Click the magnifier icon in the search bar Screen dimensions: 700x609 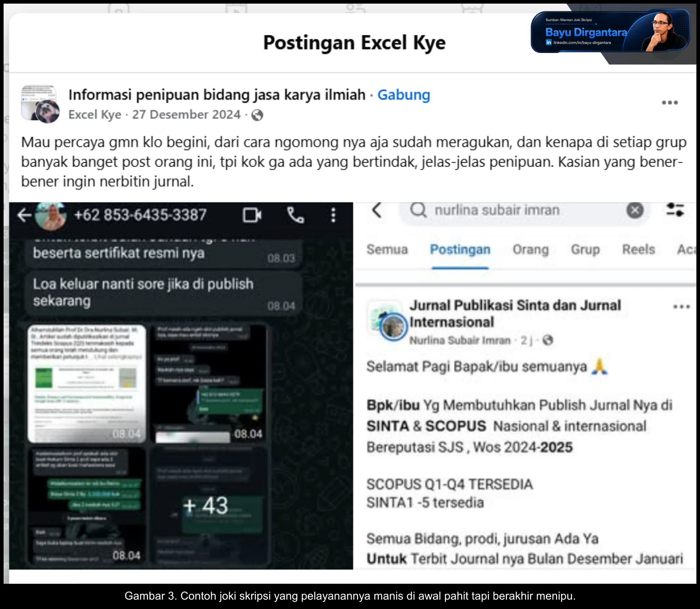click(419, 210)
